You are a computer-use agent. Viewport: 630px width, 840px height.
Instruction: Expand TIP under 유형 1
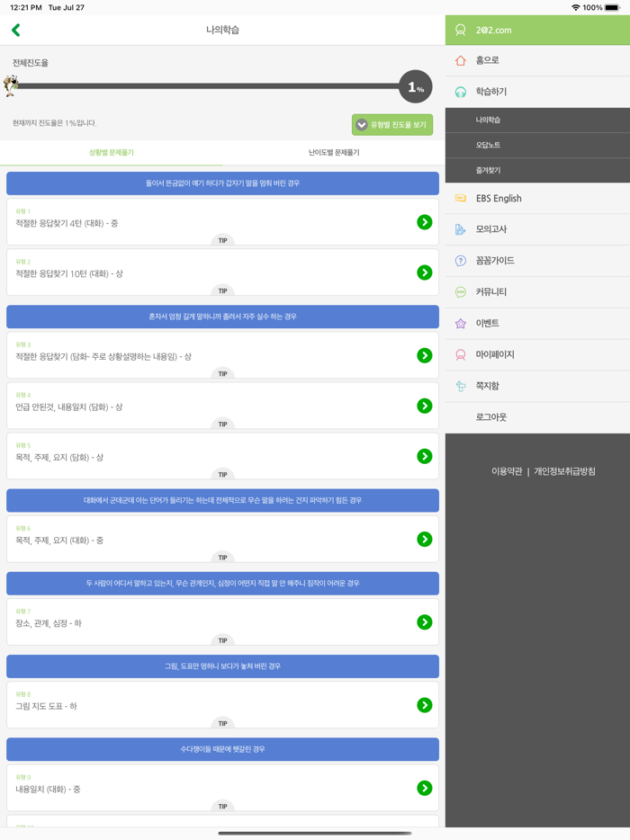coord(222,240)
